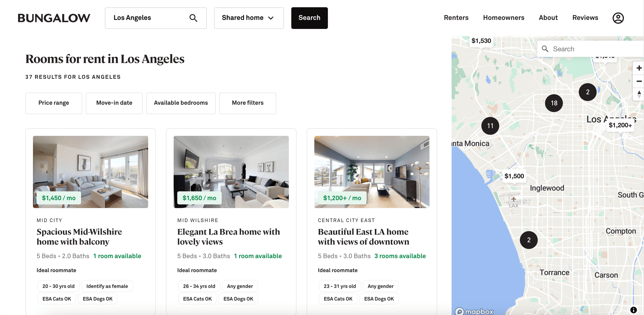Image resolution: width=644 pixels, height=315 pixels.
Task: Click the map zoom out minus button
Action: [639, 81]
